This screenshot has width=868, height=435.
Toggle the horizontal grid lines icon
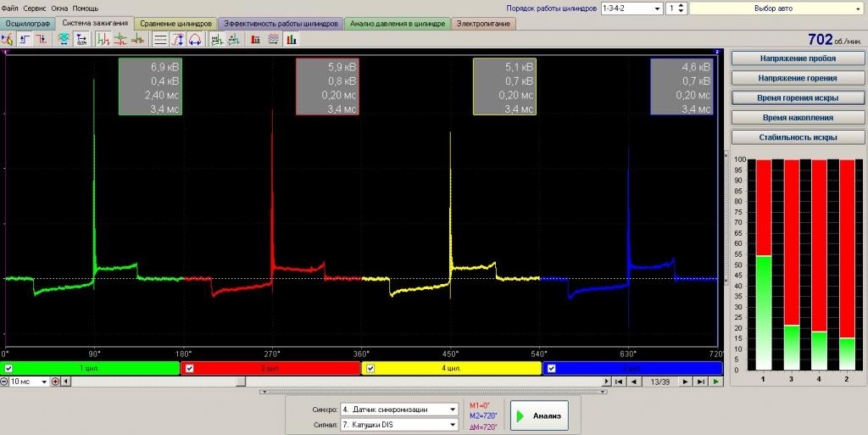pyautogui.click(x=160, y=39)
